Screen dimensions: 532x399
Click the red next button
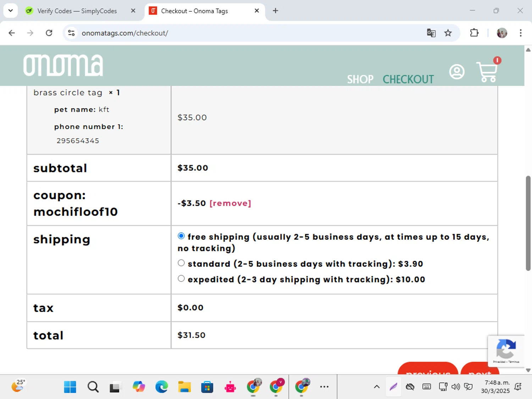coord(480,368)
